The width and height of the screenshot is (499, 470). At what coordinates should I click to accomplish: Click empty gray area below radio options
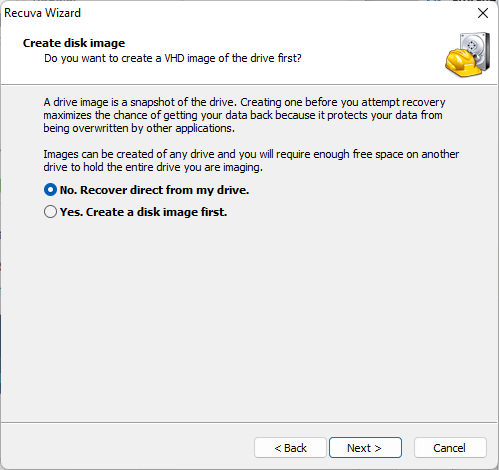pos(249,317)
